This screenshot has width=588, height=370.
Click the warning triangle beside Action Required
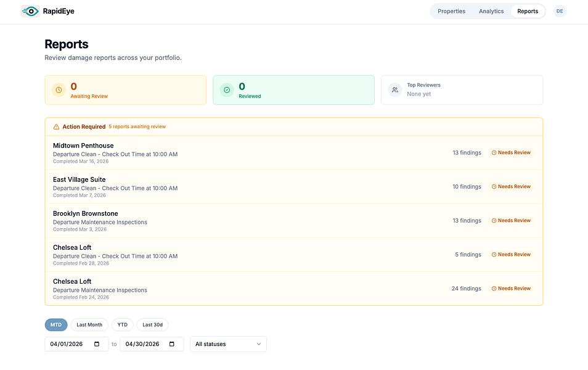[56, 127]
